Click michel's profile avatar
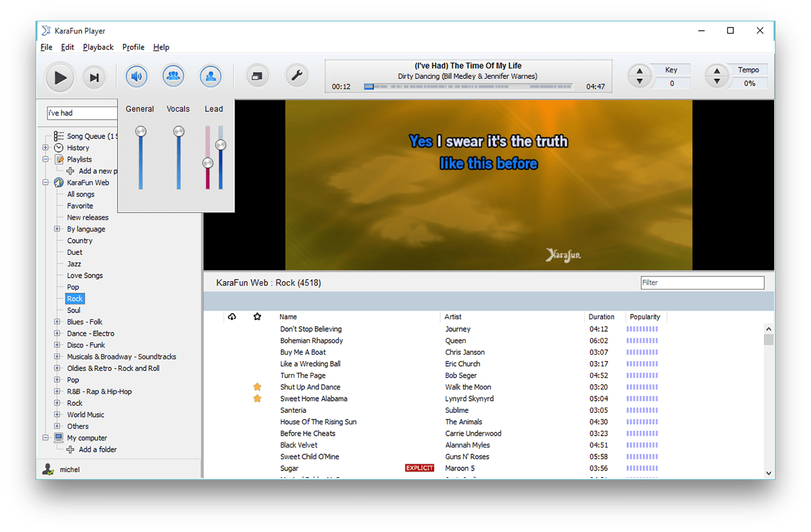Image resolution: width=811 pixels, height=532 pixels. point(48,468)
